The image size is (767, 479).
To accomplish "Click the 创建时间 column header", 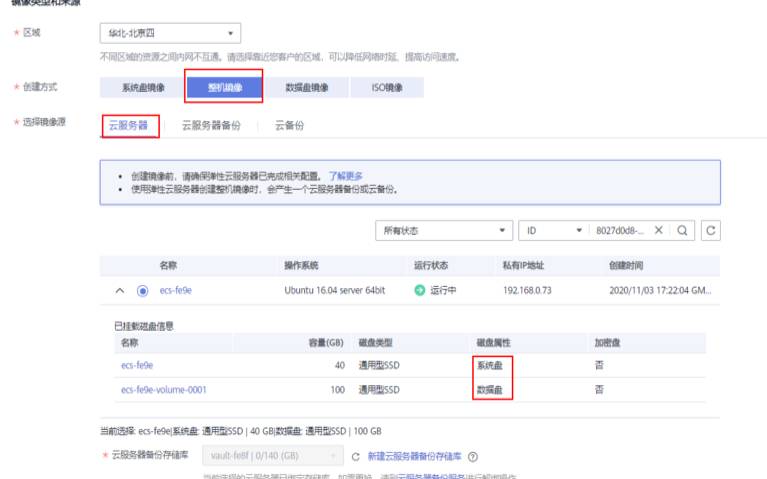I will click(626, 265).
